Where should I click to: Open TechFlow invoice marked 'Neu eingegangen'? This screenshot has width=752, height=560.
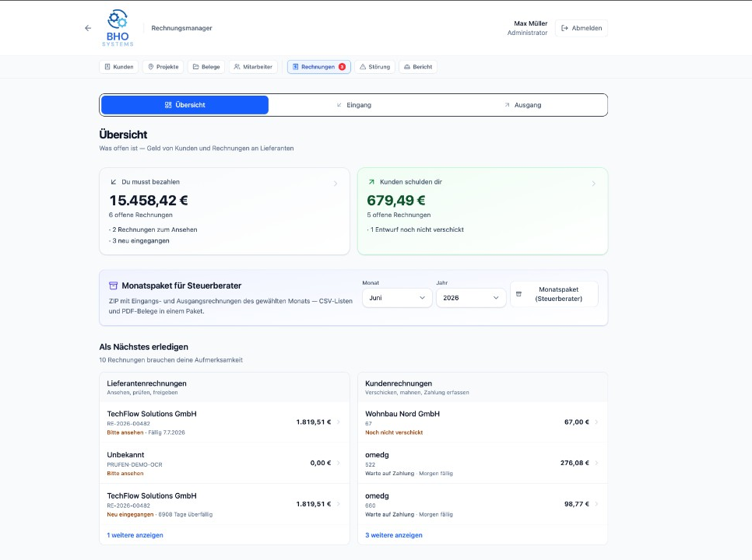(224, 505)
